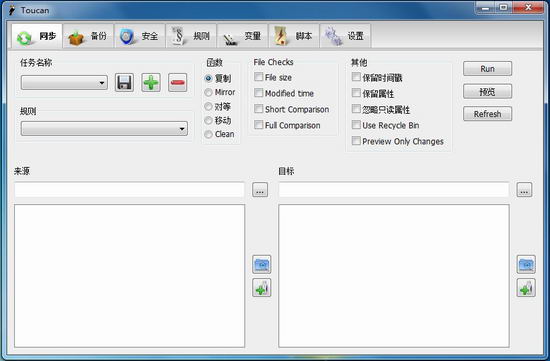This screenshot has width=550, height=361.
Task: Click the green plus add-variable icon beside destination list
Action: point(526,288)
